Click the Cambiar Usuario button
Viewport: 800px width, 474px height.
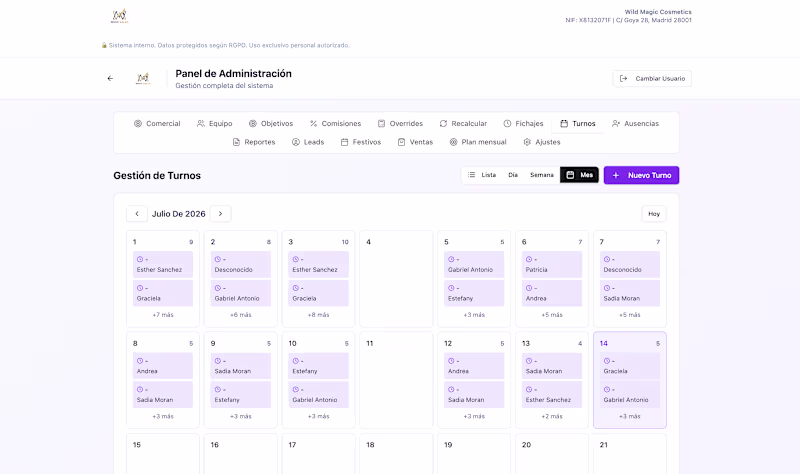click(x=652, y=79)
